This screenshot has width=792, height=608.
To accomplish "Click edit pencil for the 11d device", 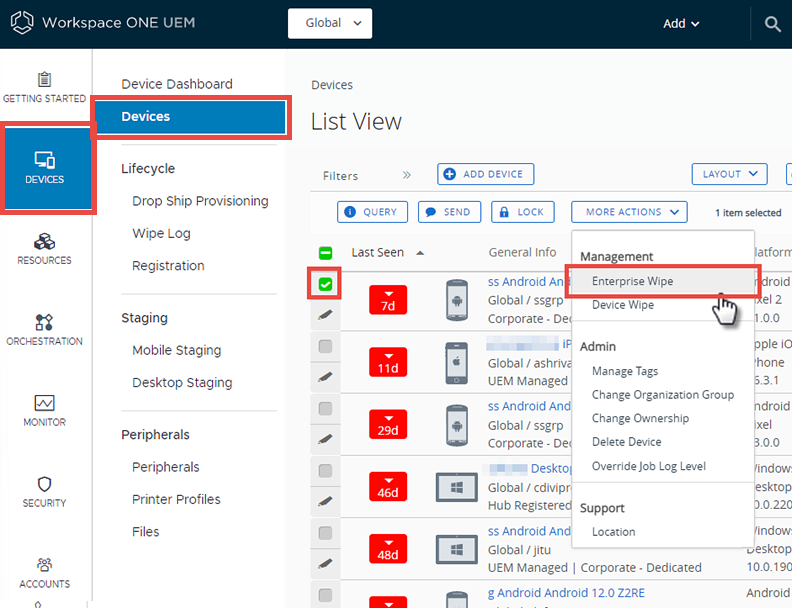I will [325, 377].
